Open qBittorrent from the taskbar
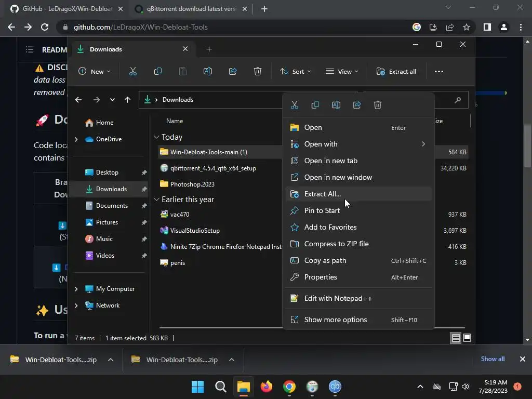Viewport: 532px width, 399px height. (335, 387)
